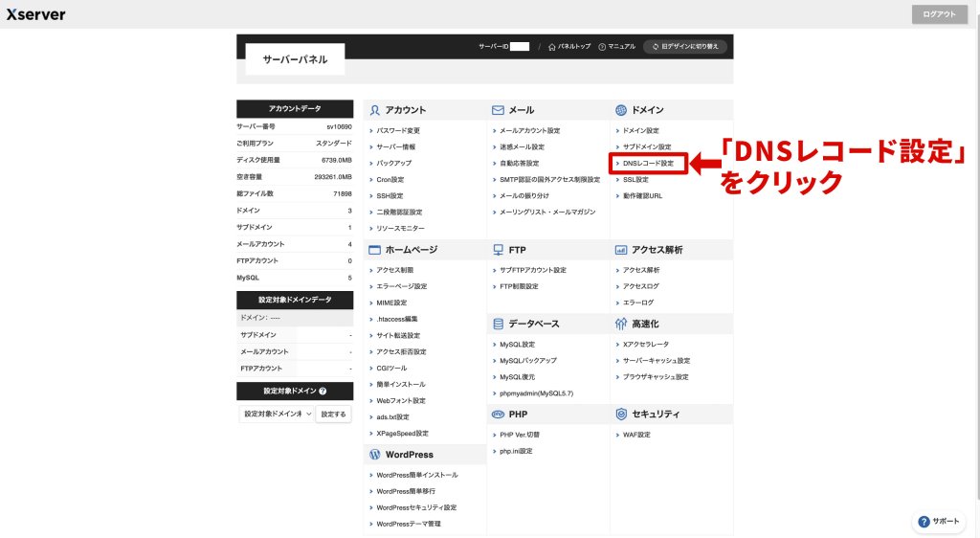Click the ログアウト button

pos(940,14)
